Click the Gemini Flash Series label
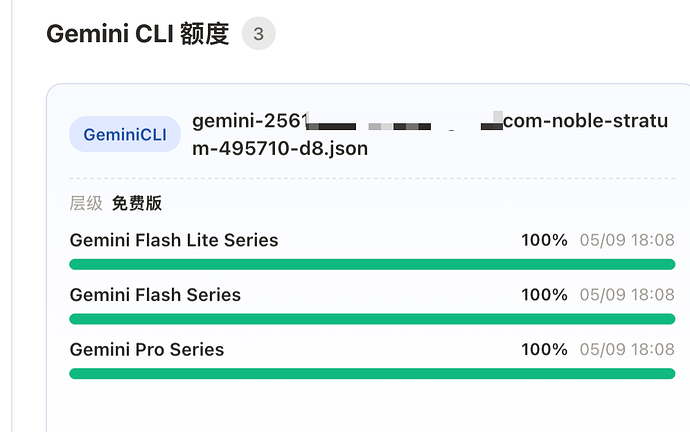 (x=155, y=295)
